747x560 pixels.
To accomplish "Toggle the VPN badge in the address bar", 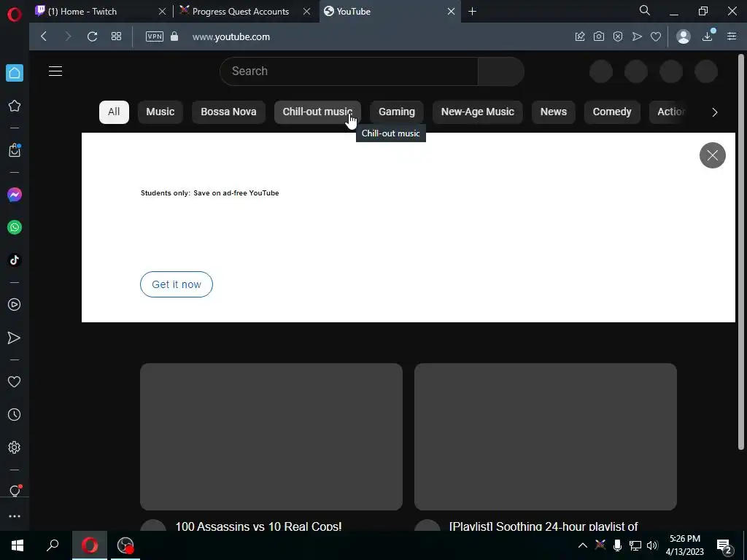I will (155, 36).
